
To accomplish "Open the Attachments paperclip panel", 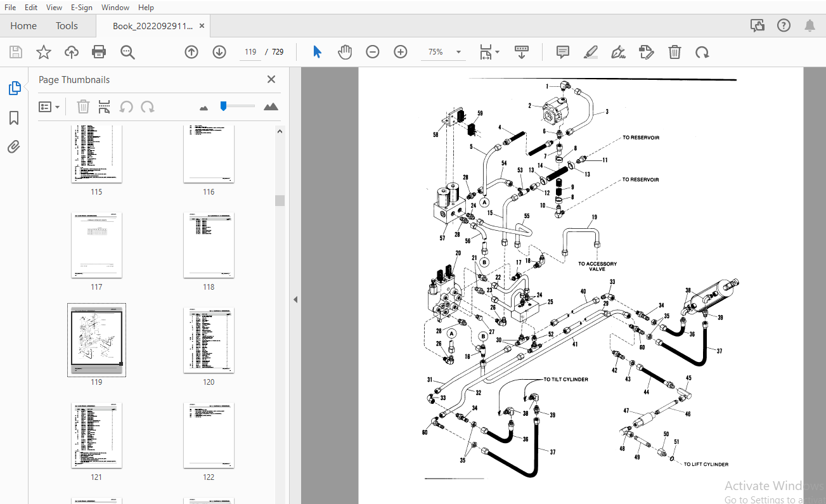I will 14,147.
